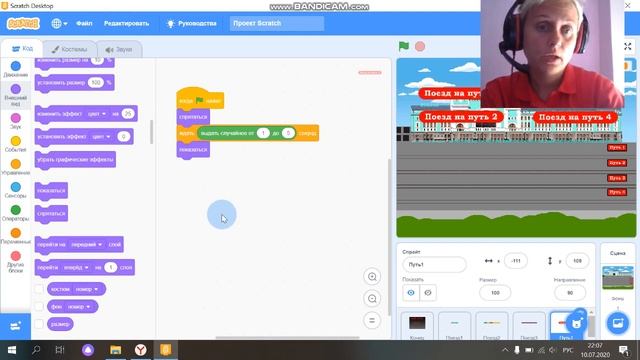
Task: Select the Переменные block category
Action: 16,236
